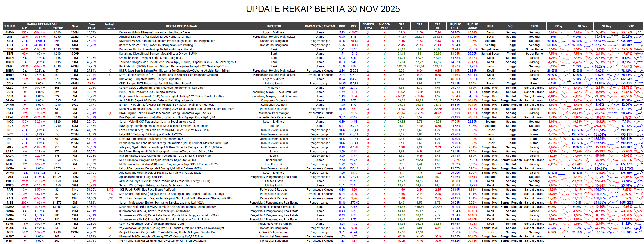Select the BERITA PERUSAHAAN column header

coord(182,26)
